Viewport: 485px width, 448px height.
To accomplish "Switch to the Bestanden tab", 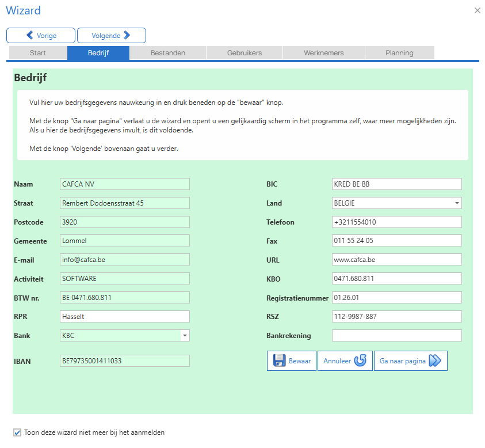I will [168, 53].
